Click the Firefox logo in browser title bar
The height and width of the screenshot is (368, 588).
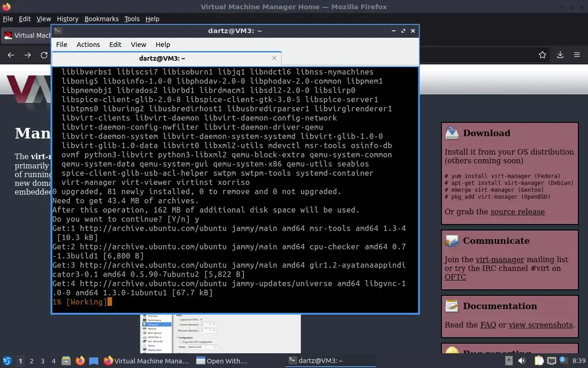tap(6, 6)
